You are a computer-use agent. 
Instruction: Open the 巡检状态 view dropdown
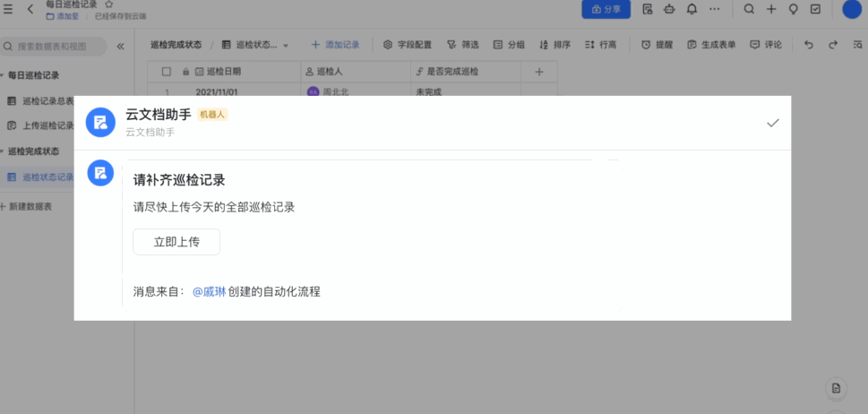(x=255, y=45)
